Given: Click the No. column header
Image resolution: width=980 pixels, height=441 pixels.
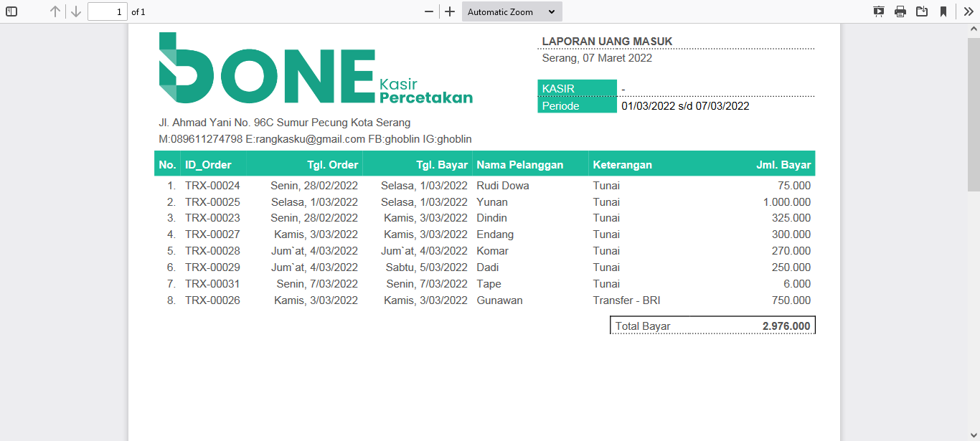Looking at the screenshot, I should (167, 165).
